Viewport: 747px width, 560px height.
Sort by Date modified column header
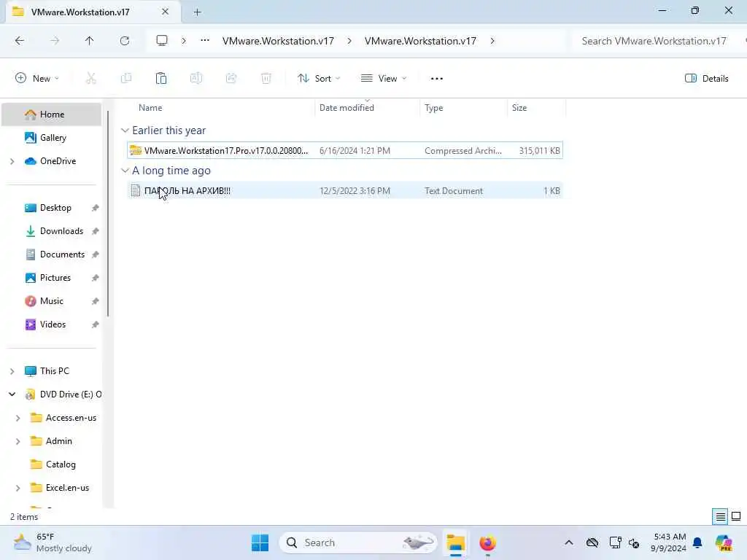[347, 108]
